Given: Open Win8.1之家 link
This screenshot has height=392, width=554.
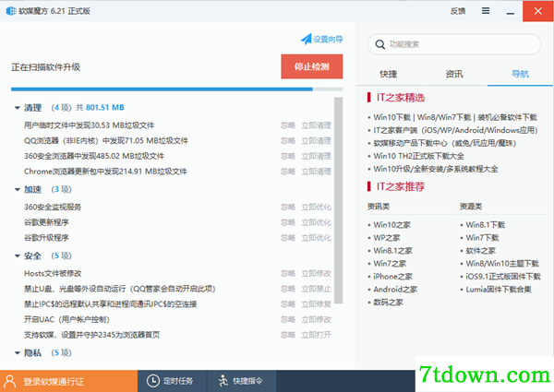Looking at the screenshot, I should [393, 251].
